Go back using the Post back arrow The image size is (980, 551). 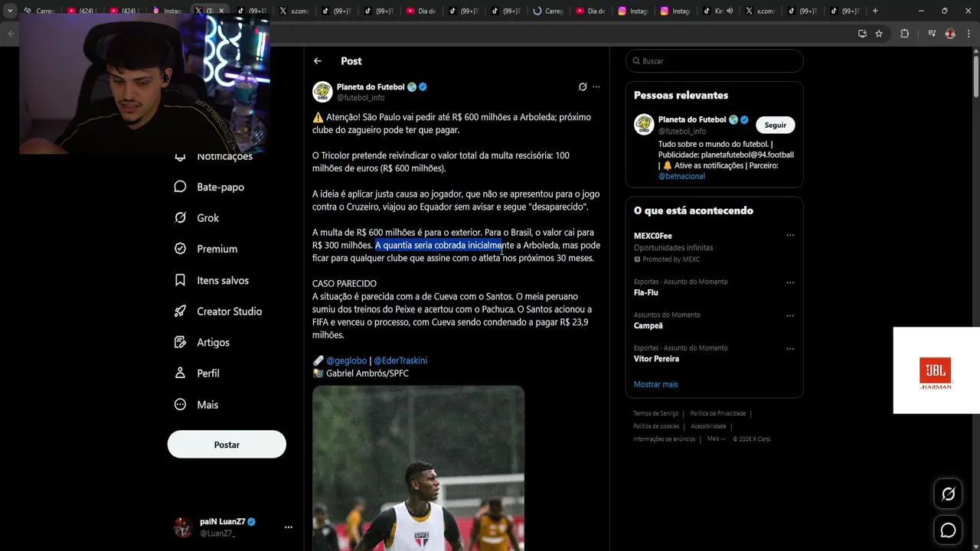point(318,61)
